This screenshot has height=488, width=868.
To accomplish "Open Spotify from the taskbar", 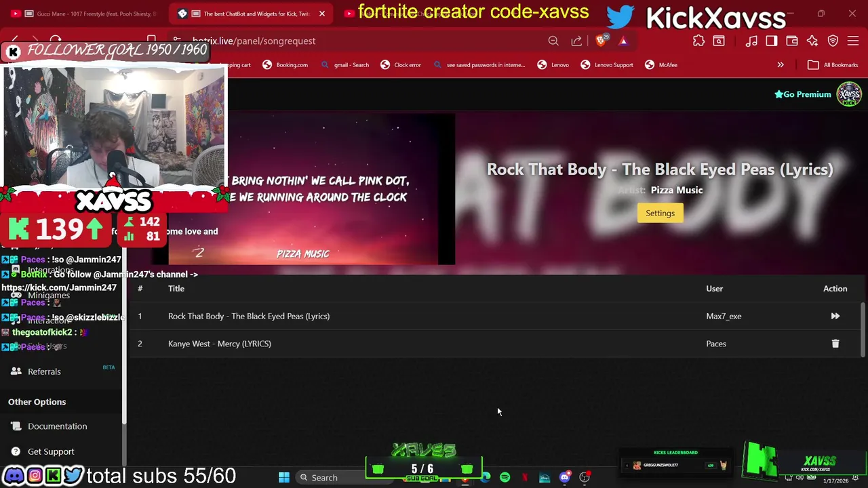I will [505, 478].
